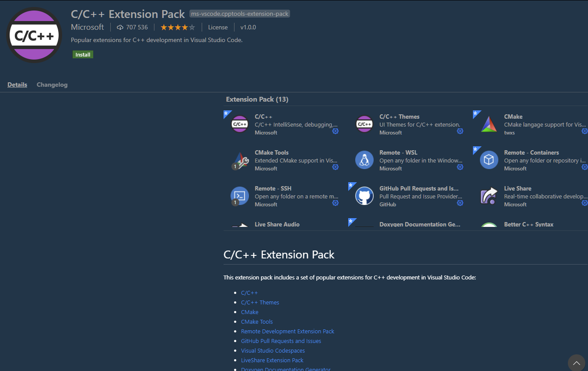Select the CMake triangle logo icon
The width and height of the screenshot is (588, 371).
[x=489, y=124]
